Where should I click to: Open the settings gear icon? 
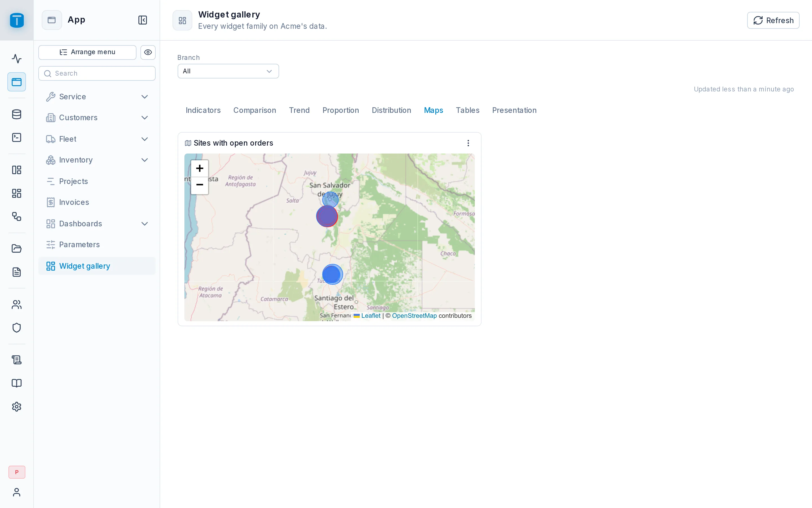pos(16,406)
